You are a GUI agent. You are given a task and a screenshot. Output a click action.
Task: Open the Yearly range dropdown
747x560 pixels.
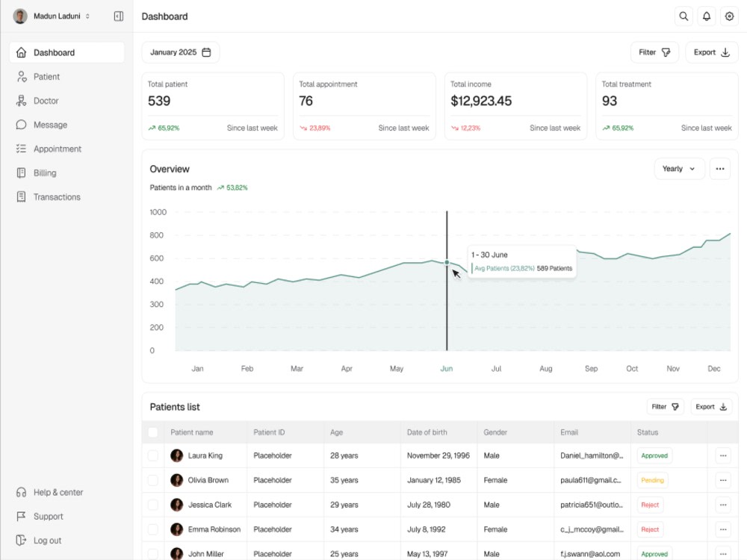(x=679, y=169)
